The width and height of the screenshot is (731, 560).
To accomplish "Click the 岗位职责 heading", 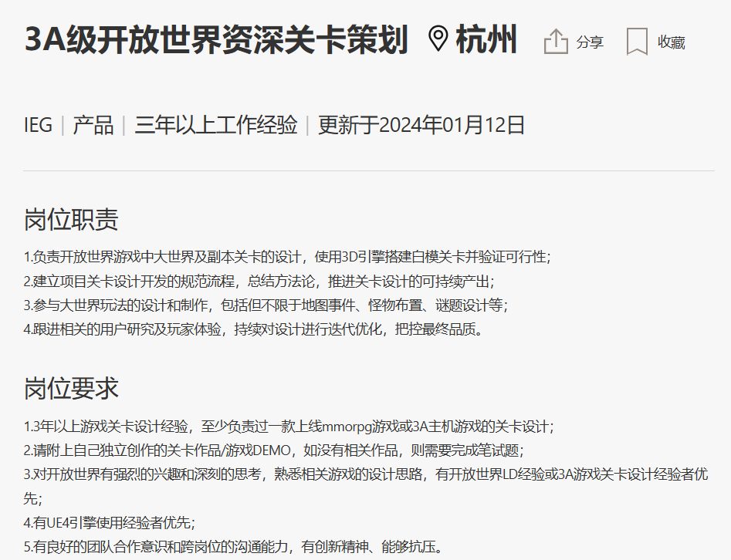I will pyautogui.click(x=71, y=220).
